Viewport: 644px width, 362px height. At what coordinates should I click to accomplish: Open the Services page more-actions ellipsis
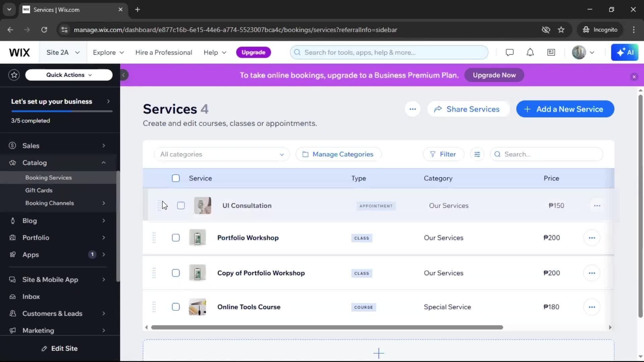(413, 109)
